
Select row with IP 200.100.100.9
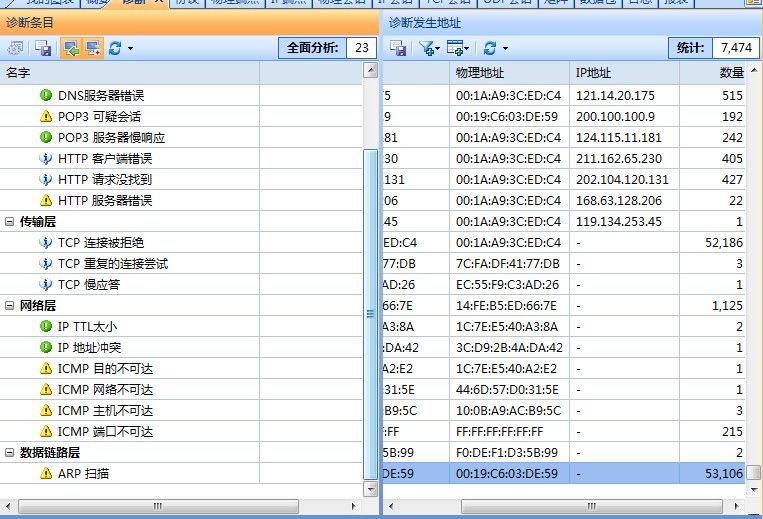(564, 116)
